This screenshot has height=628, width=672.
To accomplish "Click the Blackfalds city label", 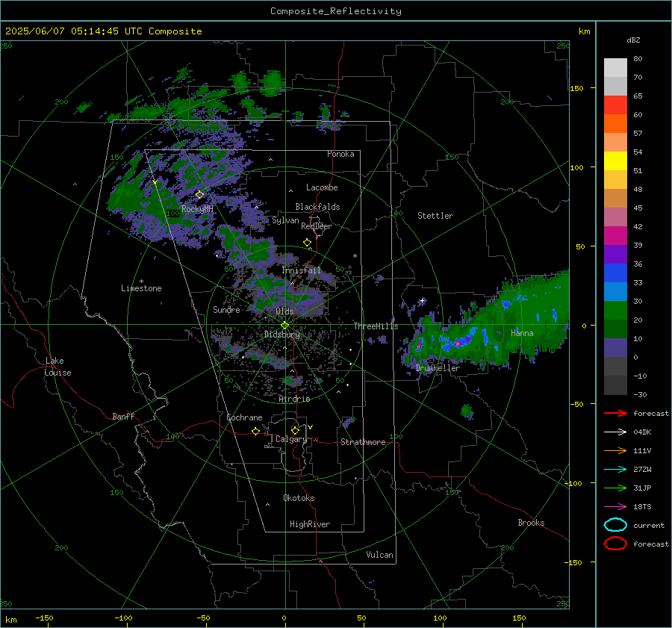I will coord(317,207).
